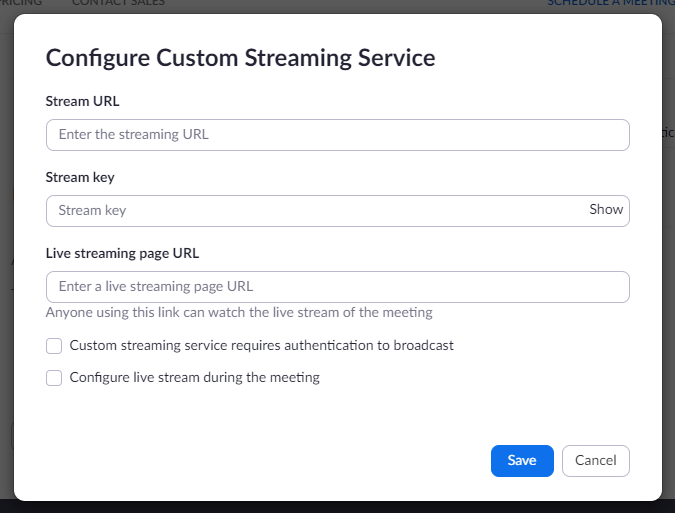675x513 pixels.
Task: Show the hidden stream key
Action: [606, 210]
